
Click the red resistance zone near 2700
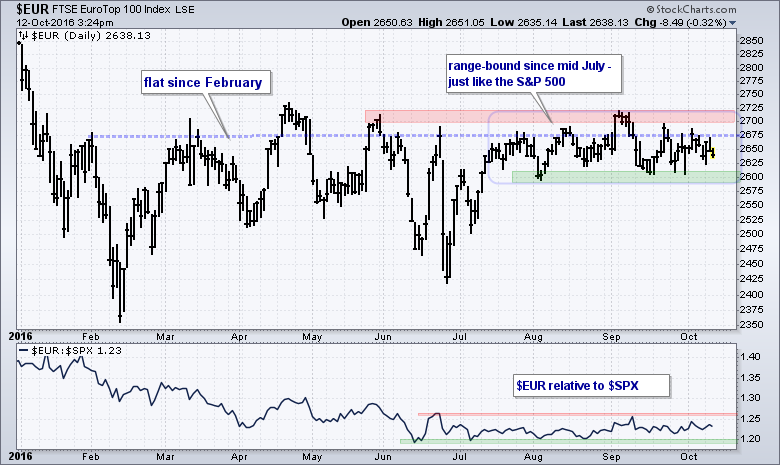pos(550,116)
